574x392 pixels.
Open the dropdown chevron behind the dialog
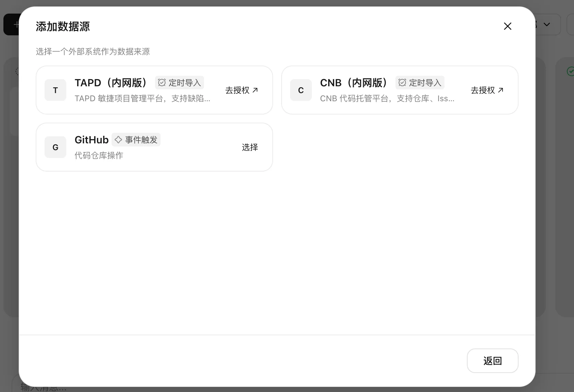[x=547, y=24]
